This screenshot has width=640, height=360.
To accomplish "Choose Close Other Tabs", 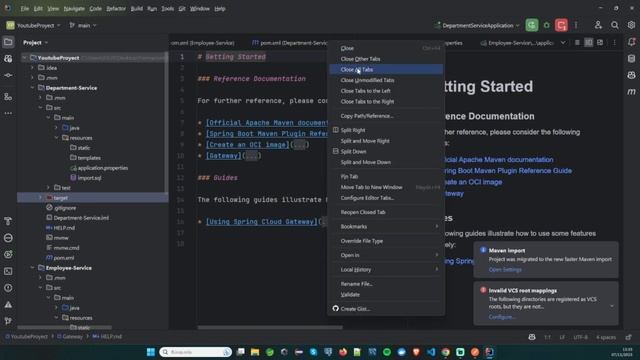I will pos(386,59).
